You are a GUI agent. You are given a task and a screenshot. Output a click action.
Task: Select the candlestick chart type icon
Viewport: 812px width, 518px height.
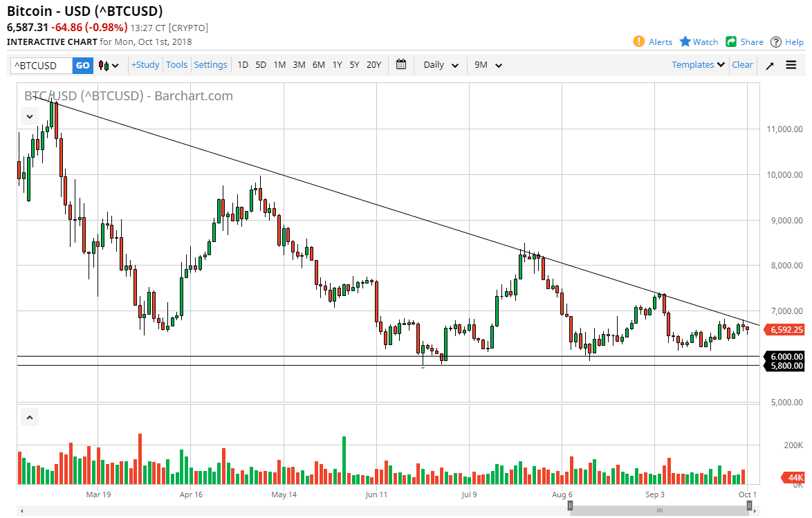tap(102, 64)
